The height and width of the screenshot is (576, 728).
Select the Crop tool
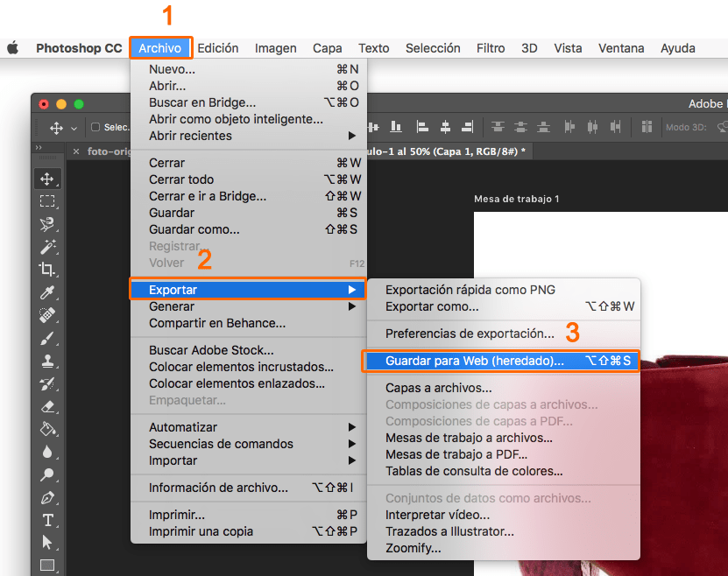click(47, 270)
